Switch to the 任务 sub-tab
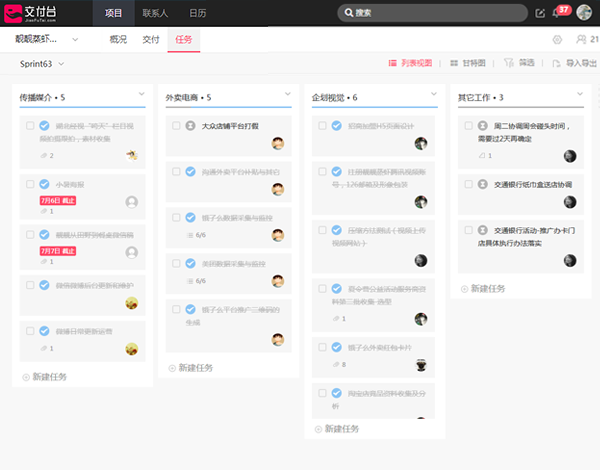This screenshot has width=600, height=470. [184, 39]
